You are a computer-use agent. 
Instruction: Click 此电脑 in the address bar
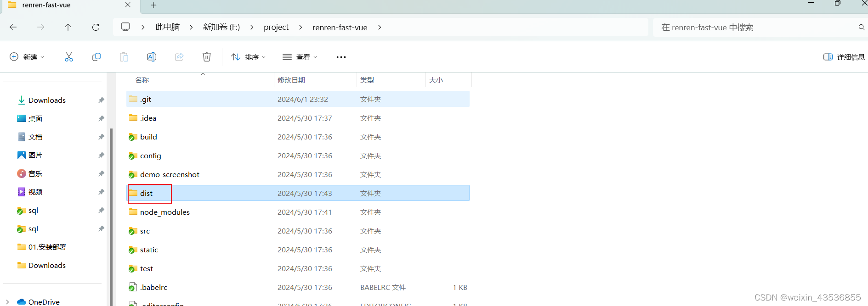(167, 27)
